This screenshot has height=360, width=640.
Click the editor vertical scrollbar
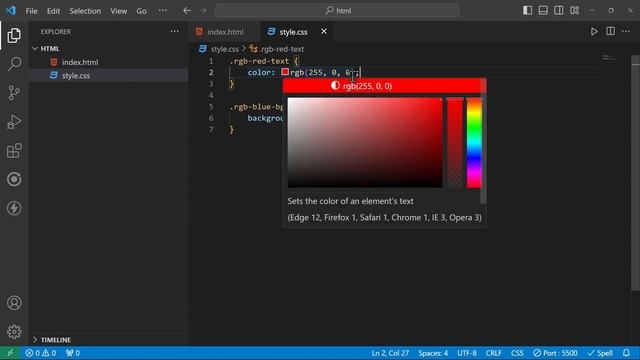click(x=635, y=173)
